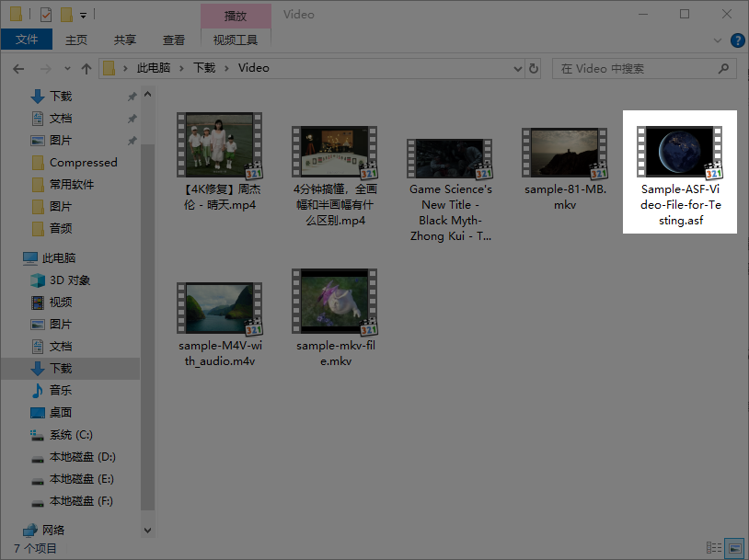Switch to the 视频工具 ribbon tab

pyautogui.click(x=236, y=40)
